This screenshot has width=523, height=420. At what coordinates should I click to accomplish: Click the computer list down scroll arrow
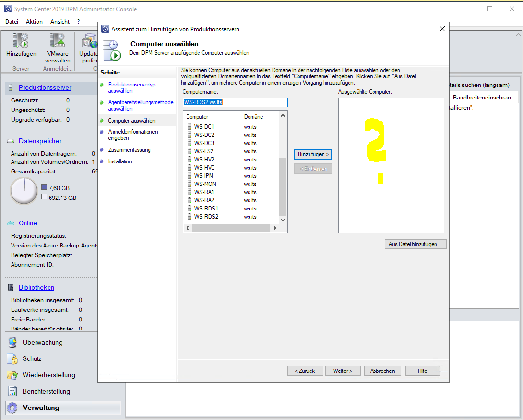(283, 220)
